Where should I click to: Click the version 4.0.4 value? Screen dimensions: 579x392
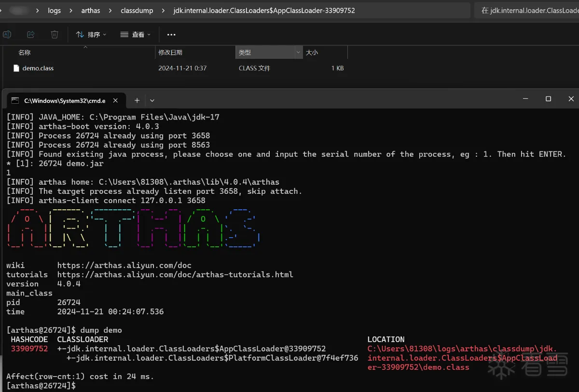pyautogui.click(x=69, y=284)
